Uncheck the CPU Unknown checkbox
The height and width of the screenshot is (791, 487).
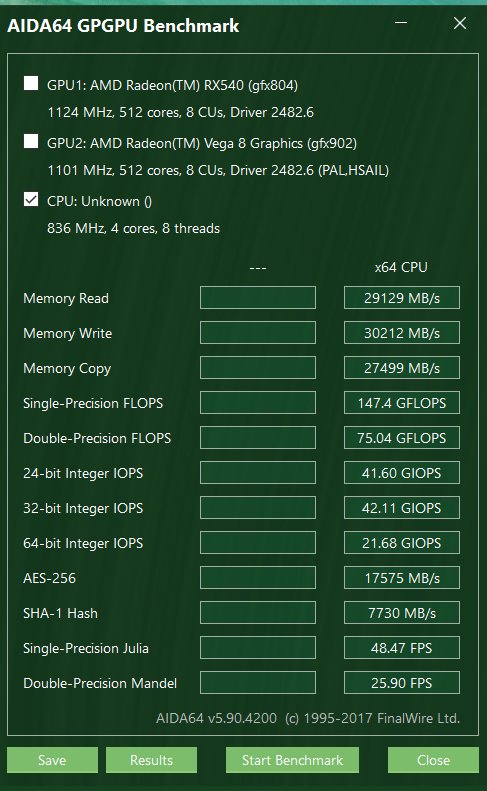pyautogui.click(x=31, y=199)
